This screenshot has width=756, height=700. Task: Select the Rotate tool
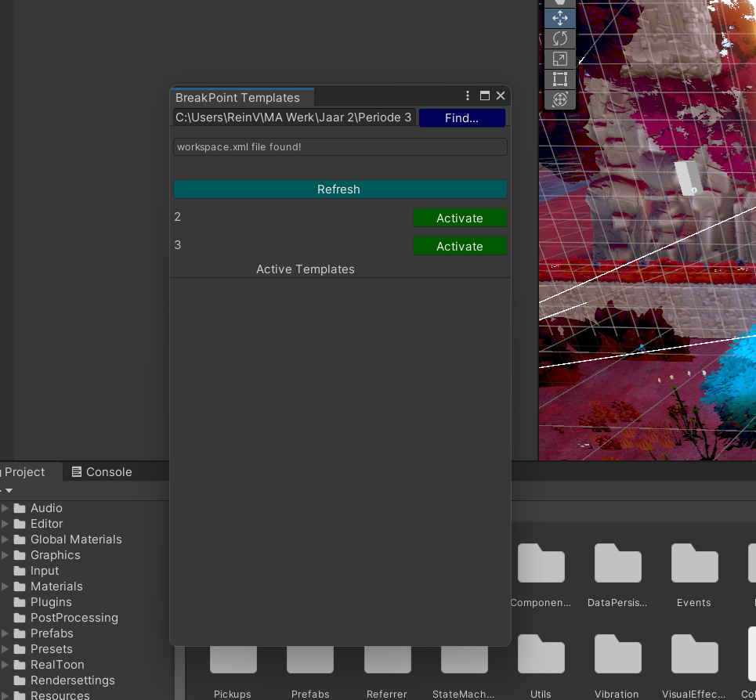[x=559, y=38]
